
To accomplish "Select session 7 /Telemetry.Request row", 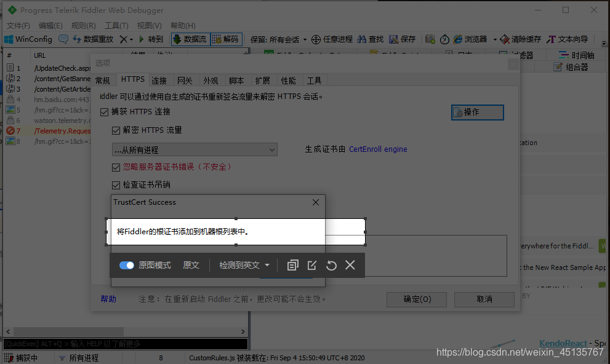I will coord(48,131).
